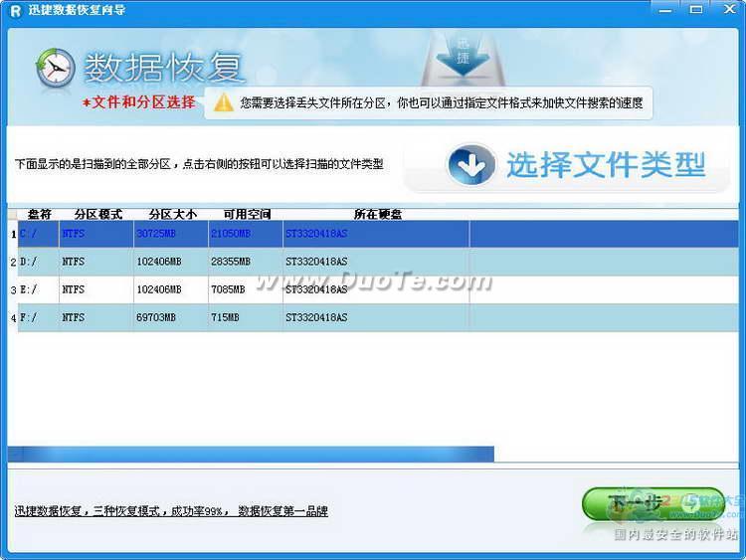Click the 数据恢复 clock logo icon
Viewport: 746px width, 560px height.
(55, 68)
